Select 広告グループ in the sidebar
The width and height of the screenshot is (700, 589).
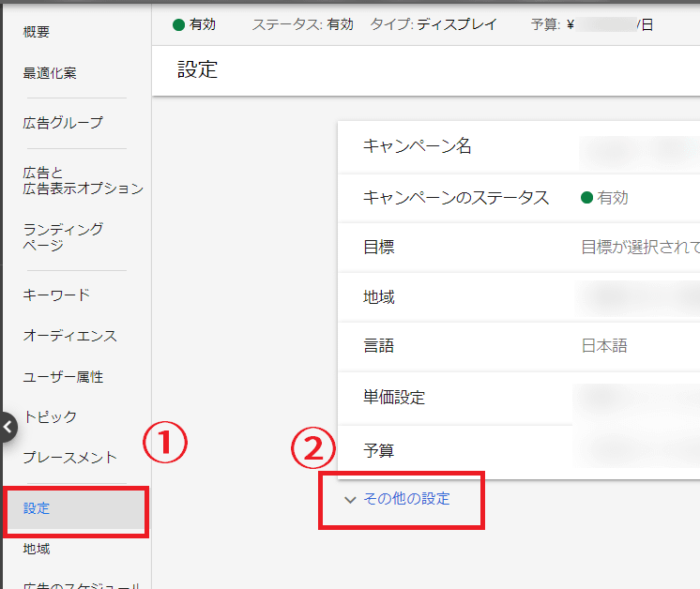[63, 123]
